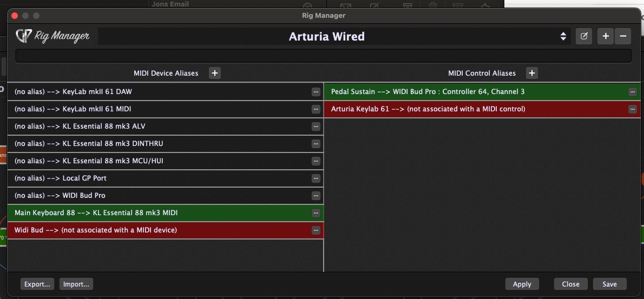The width and height of the screenshot is (644, 299).
Task: Click the Export... button
Action: pyautogui.click(x=37, y=284)
